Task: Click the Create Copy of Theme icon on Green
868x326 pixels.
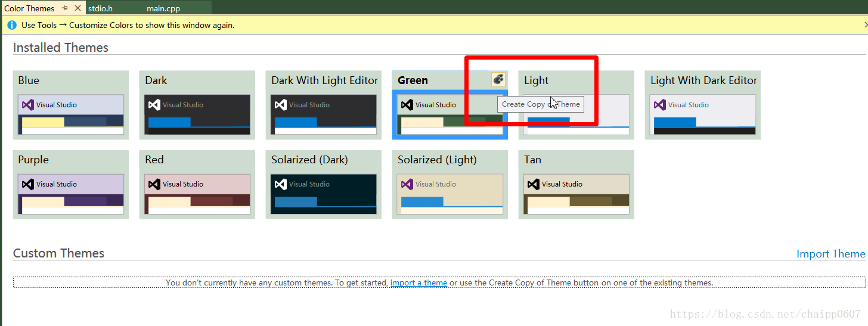Action: pos(498,80)
